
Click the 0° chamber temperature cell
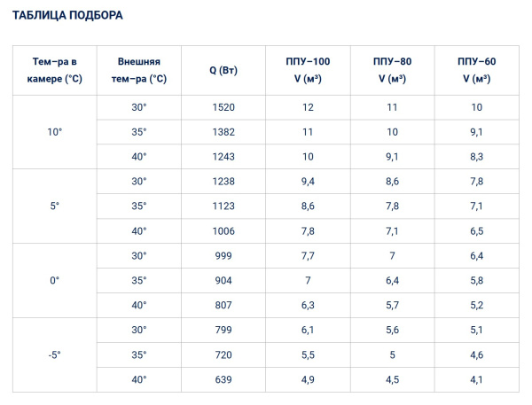55,280
